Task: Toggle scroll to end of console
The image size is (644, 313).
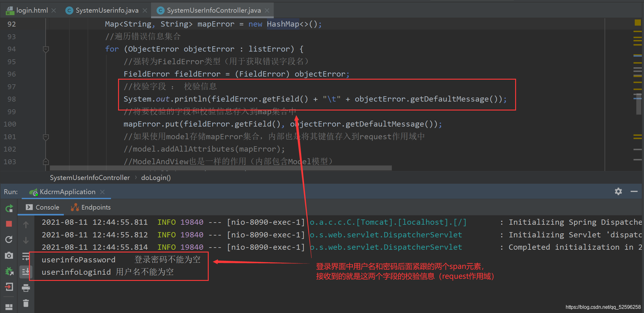Action: [26, 272]
